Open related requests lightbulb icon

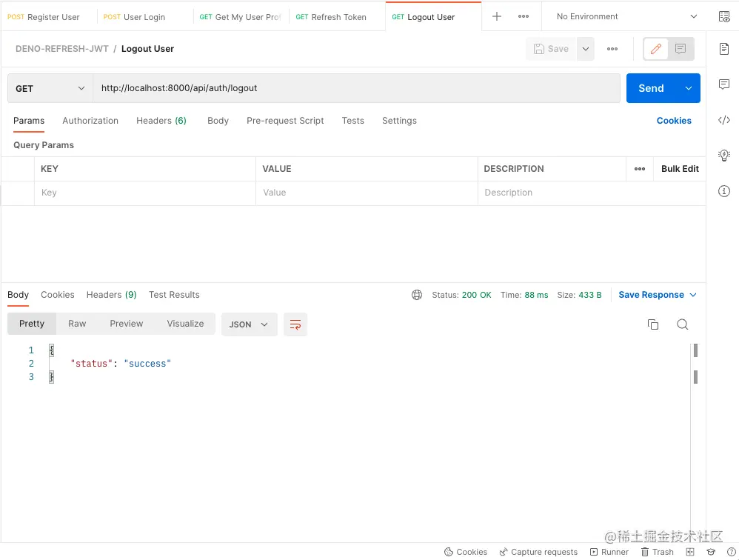[724, 155]
